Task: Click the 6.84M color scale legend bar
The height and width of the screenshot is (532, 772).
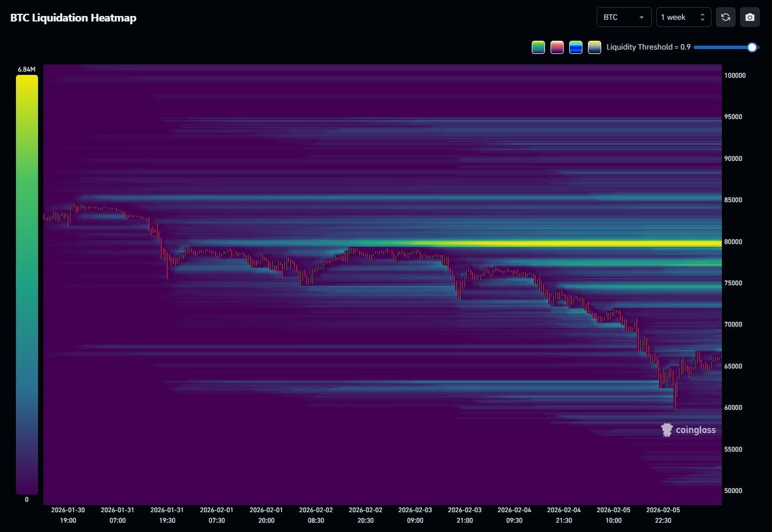Action: [27, 284]
